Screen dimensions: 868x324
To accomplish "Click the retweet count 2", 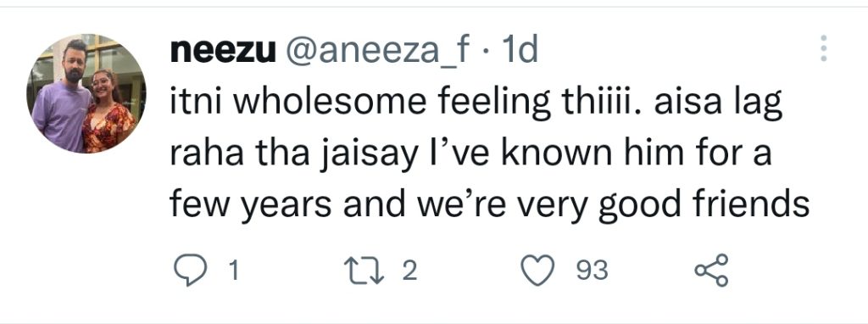I will (x=409, y=271).
